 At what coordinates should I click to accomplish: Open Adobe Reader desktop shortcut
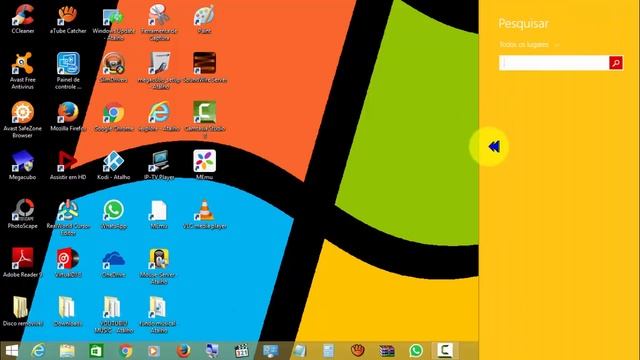(x=22, y=262)
